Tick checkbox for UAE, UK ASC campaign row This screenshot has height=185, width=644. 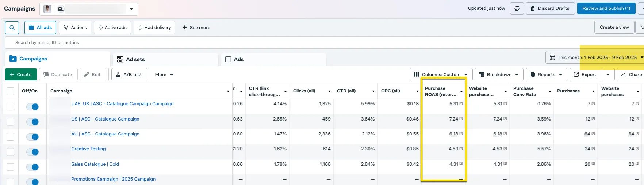[11, 106]
